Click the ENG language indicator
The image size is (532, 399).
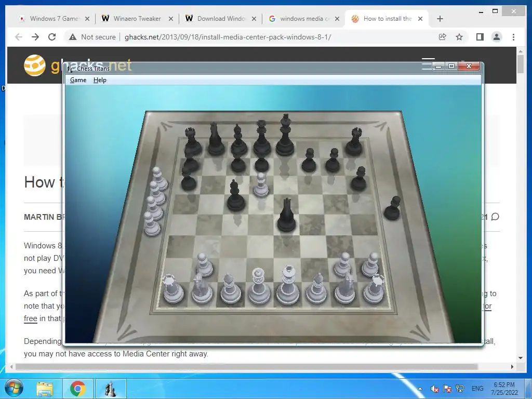pyautogui.click(x=477, y=389)
